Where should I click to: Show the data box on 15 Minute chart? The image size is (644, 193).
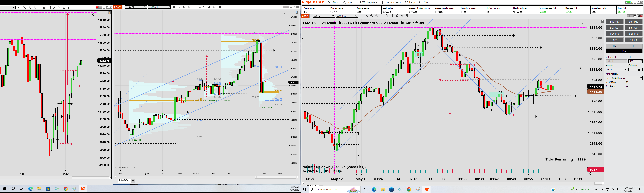click(199, 7)
